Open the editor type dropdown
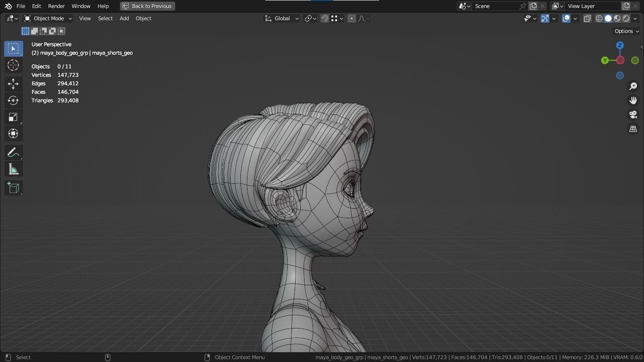644x362 pixels. (x=12, y=18)
